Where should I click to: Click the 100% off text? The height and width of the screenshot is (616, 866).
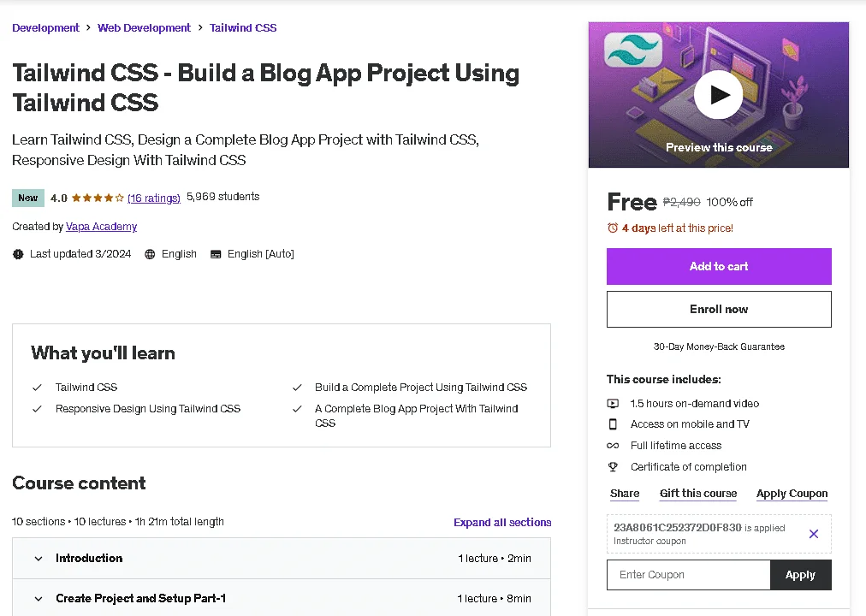tap(730, 202)
